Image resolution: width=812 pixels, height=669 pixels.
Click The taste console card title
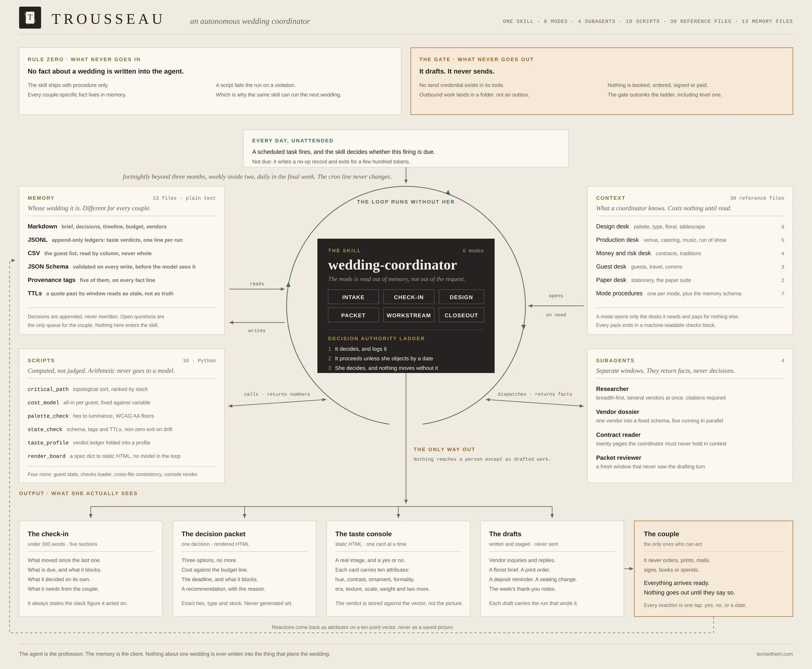(363, 534)
